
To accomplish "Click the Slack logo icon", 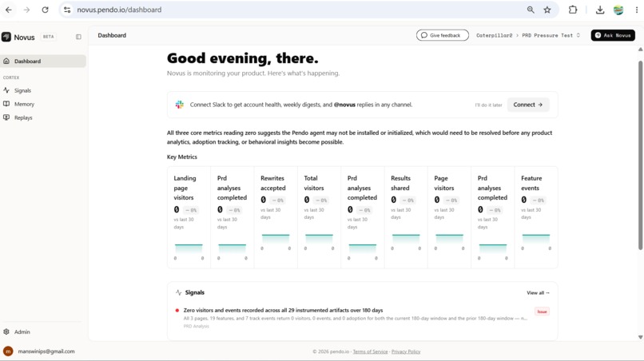I will point(180,105).
